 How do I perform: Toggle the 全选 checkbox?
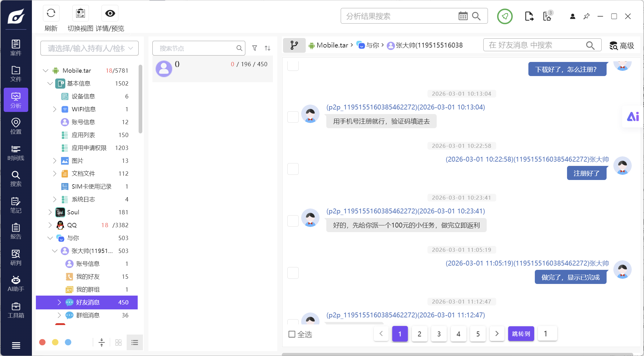(292, 334)
